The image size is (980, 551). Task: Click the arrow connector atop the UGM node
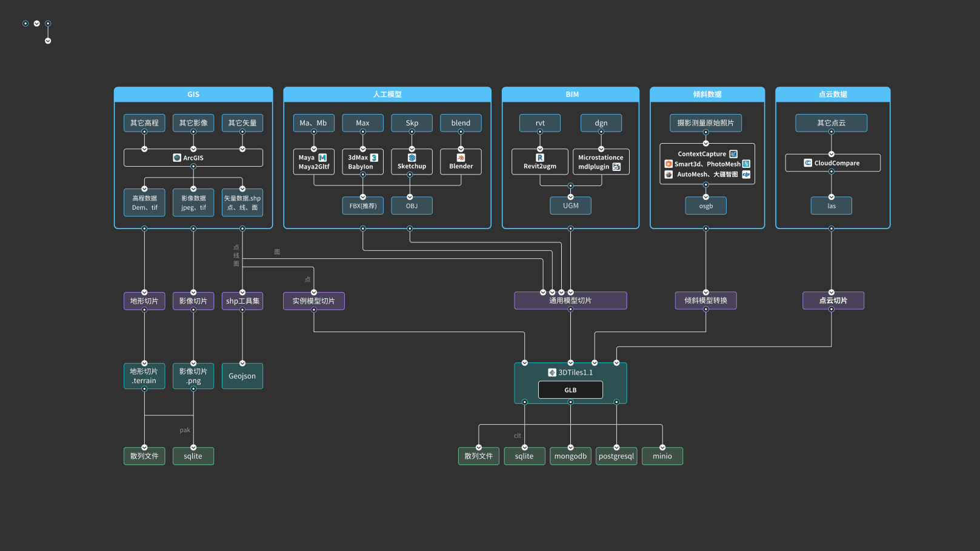pyautogui.click(x=570, y=197)
